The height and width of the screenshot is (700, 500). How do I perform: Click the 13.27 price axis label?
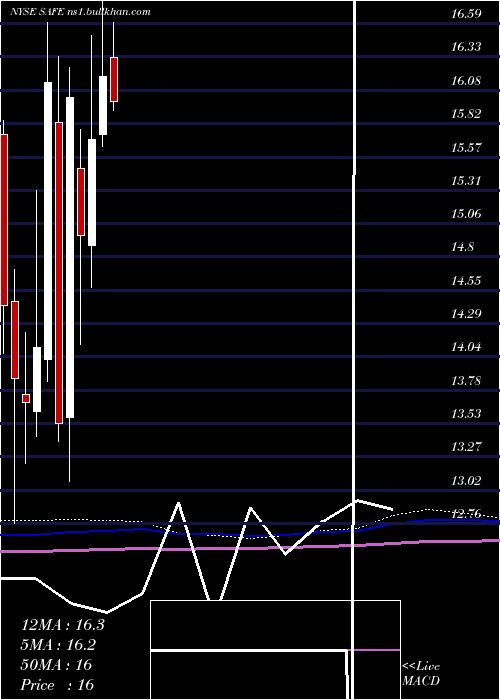[466, 447]
